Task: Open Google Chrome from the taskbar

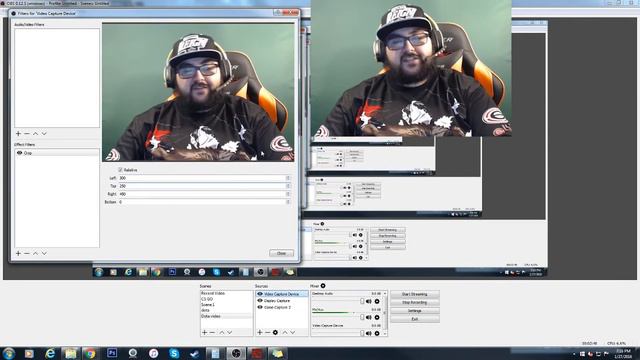Action: [x=90, y=353]
